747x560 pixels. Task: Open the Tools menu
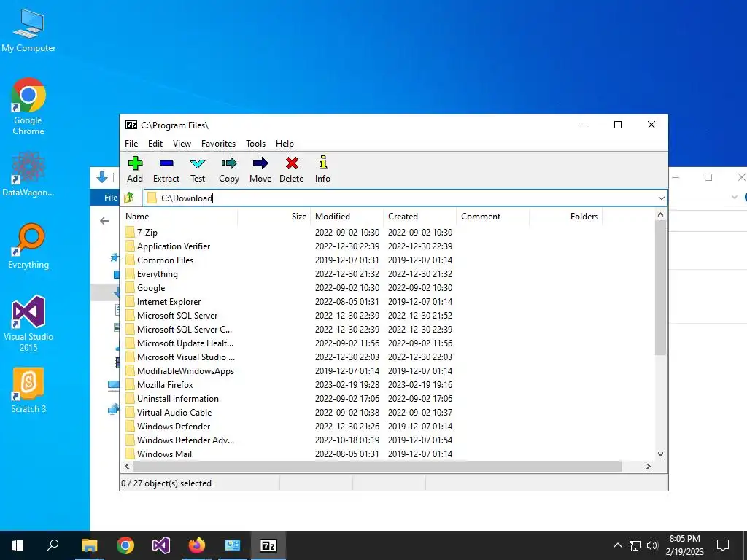pyautogui.click(x=256, y=144)
